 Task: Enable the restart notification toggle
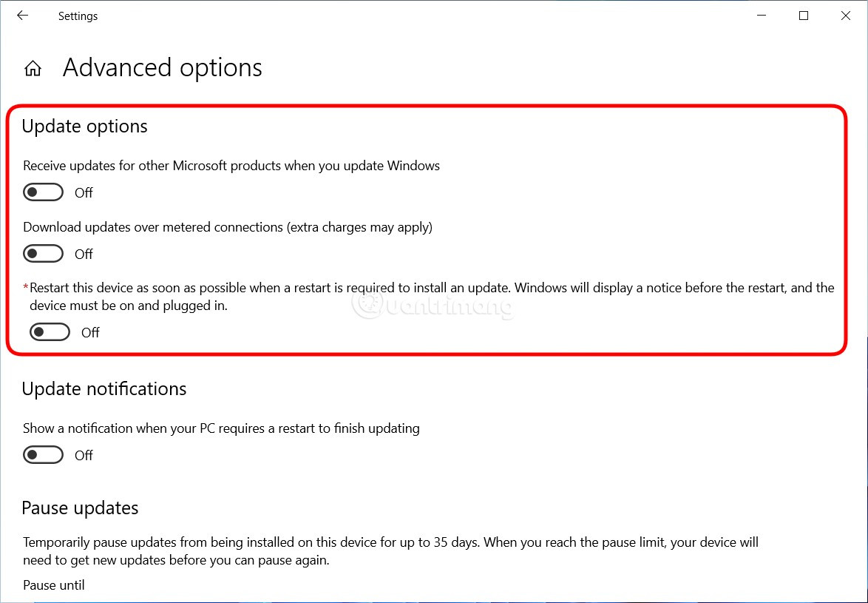point(43,455)
